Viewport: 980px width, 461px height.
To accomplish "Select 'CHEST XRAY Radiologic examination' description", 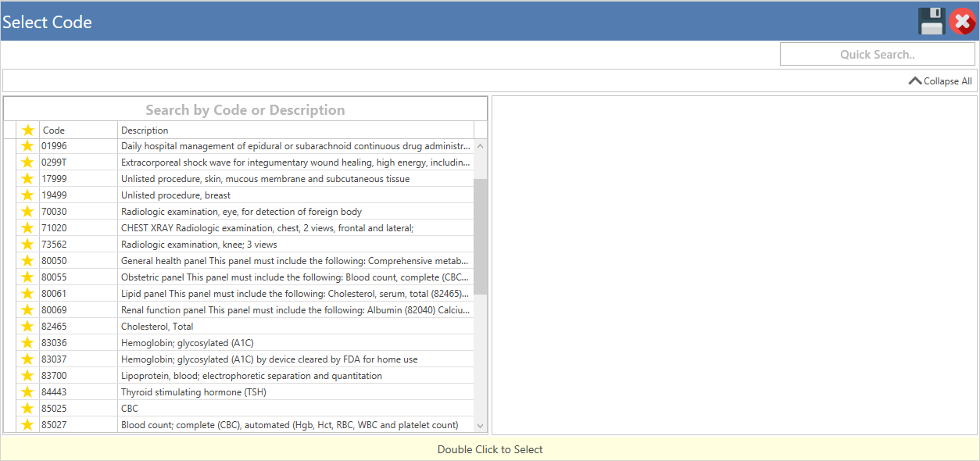I will 295,228.
